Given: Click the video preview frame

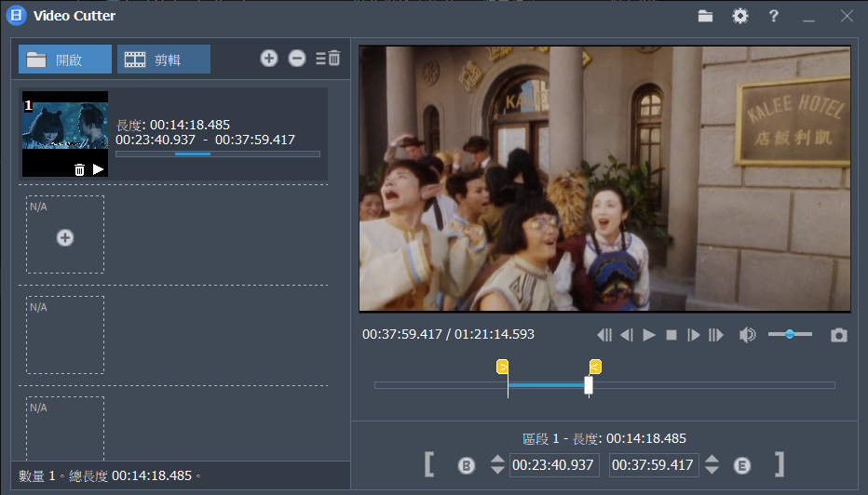Looking at the screenshot, I should [604, 179].
